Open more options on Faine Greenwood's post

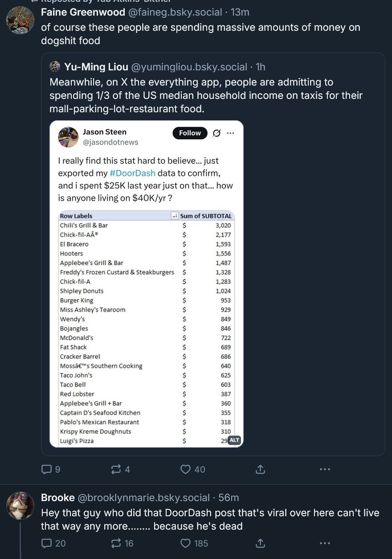[325, 469]
